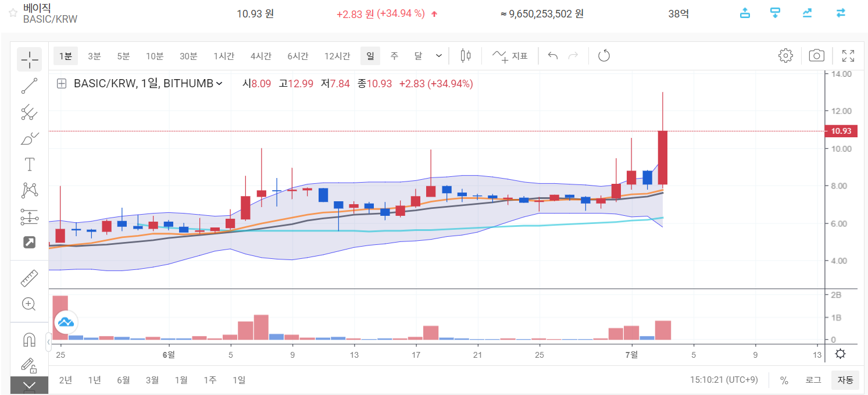Switch chart to fullscreen mode
868x395 pixels.
[848, 56]
